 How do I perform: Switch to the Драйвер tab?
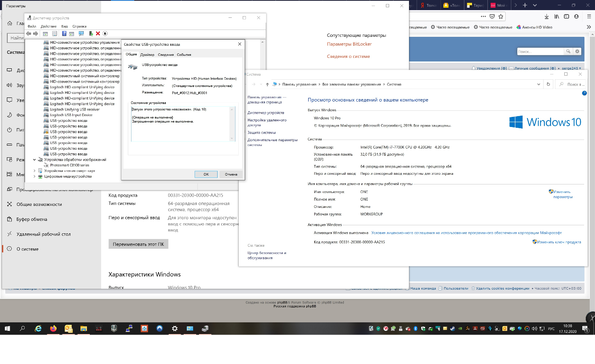[x=147, y=55]
